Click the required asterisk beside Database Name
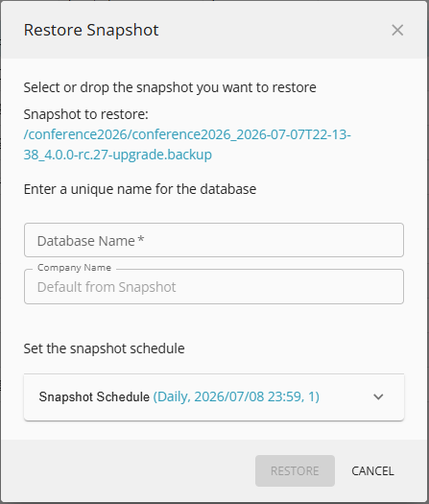429x504 pixels. pyautogui.click(x=141, y=239)
